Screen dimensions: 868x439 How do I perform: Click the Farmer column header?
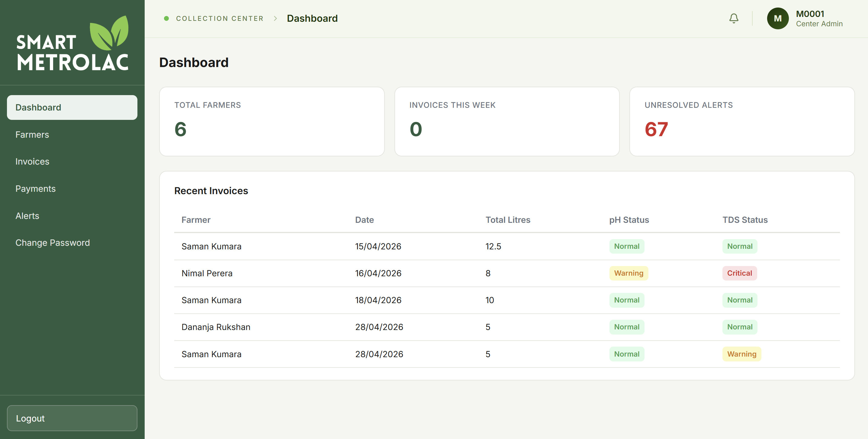tap(196, 220)
